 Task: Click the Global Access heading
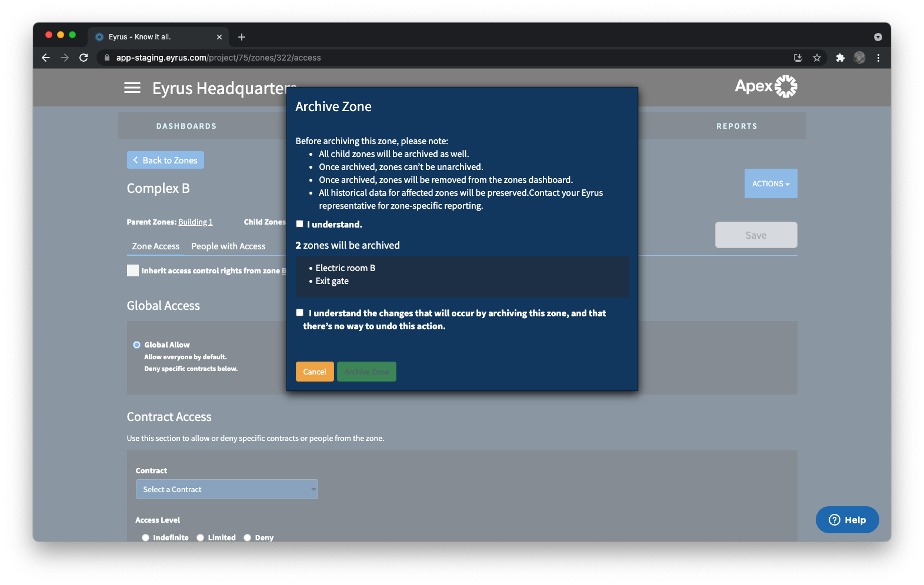click(x=163, y=306)
